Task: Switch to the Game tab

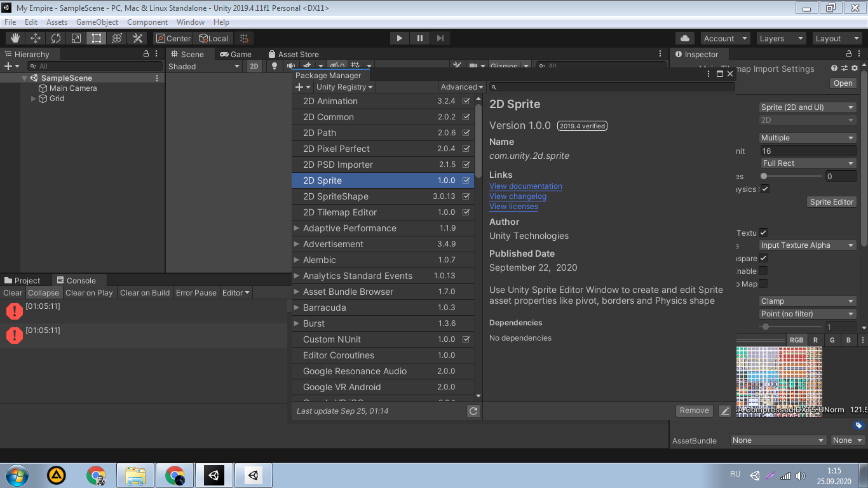Action: [236, 54]
